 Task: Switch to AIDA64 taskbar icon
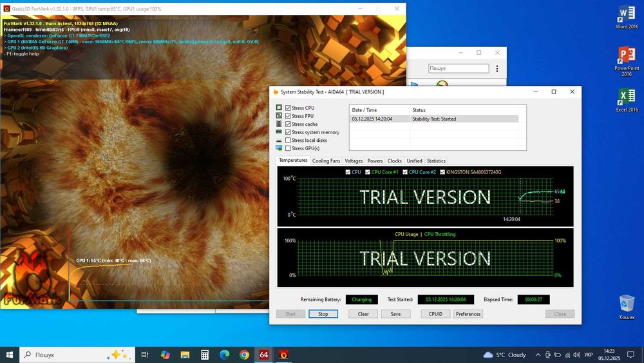point(263,355)
